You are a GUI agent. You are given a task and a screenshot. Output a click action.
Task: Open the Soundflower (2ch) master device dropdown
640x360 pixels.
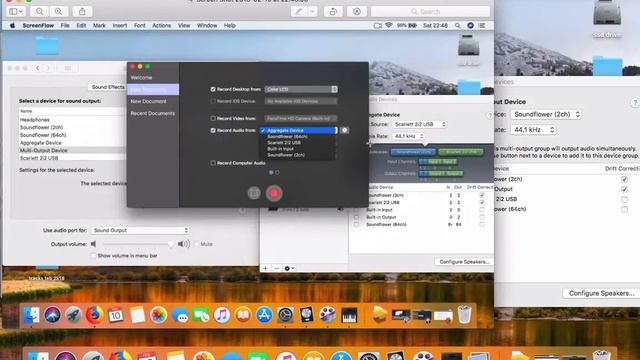[546, 114]
